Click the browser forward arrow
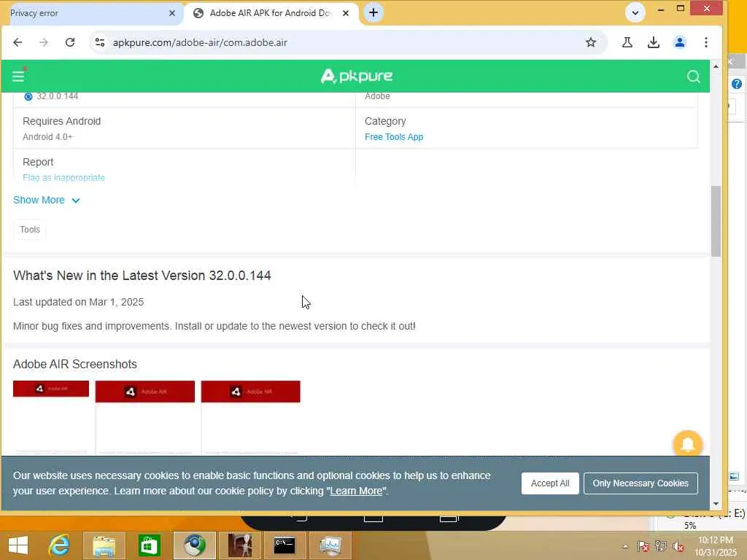The height and width of the screenshot is (560, 747). 44,42
